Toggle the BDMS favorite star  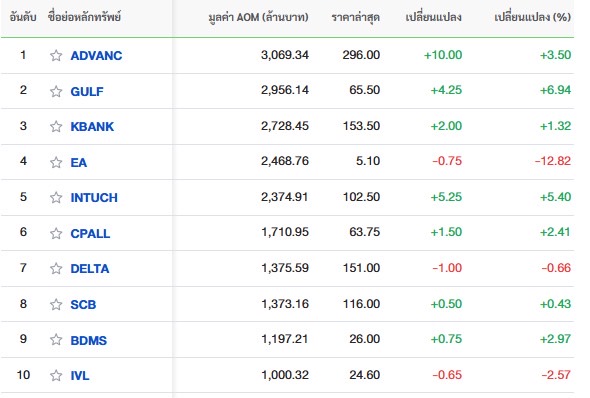click(x=56, y=340)
